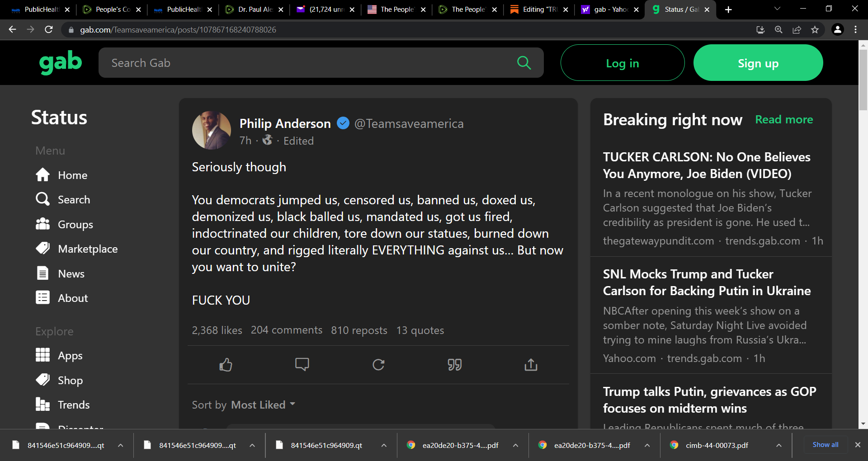Switch to the first PublicHealth tab
Viewport: 868px width, 461px height.
tap(41, 9)
